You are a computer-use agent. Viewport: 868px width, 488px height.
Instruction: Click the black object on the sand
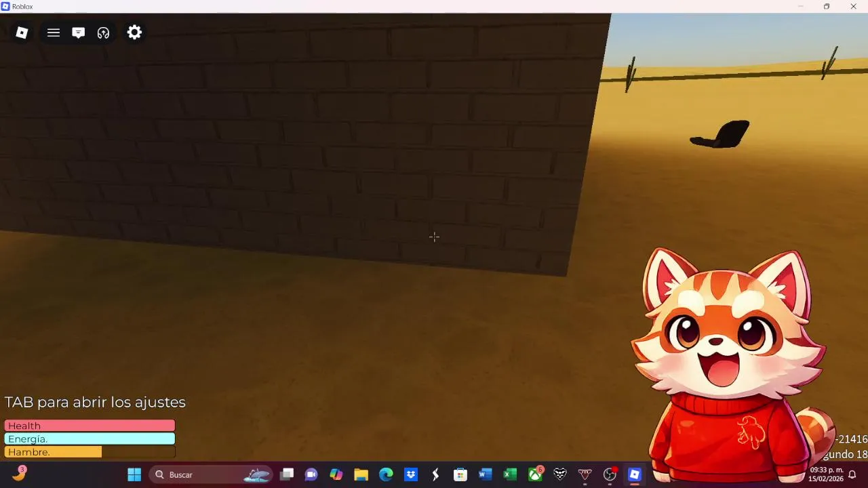click(720, 134)
